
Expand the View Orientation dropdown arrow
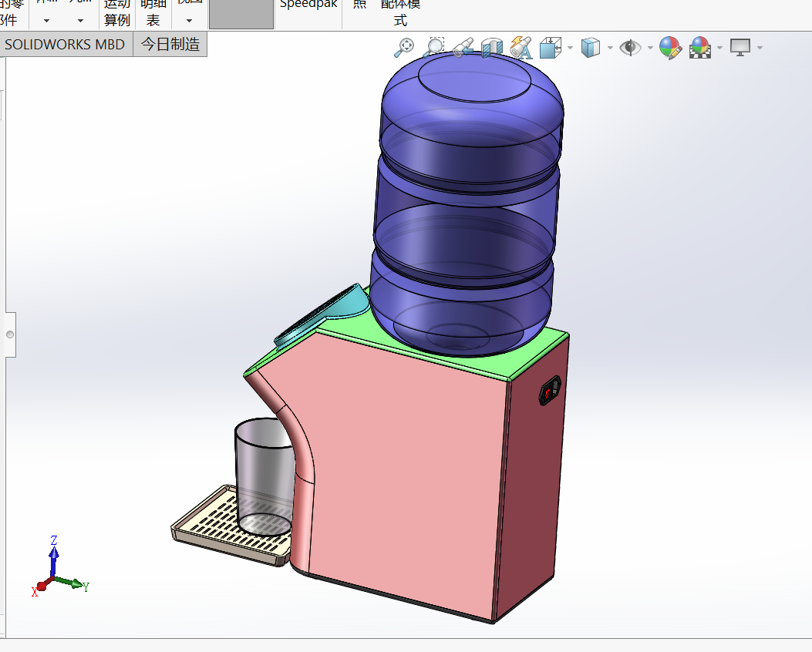pos(570,48)
